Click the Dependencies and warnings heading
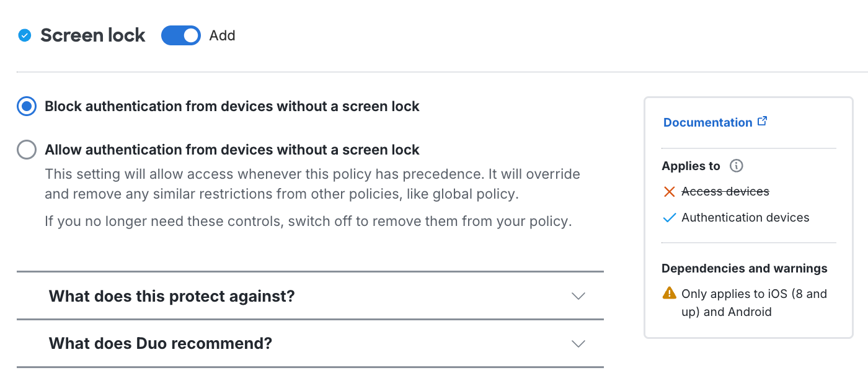The width and height of the screenshot is (868, 383). (744, 268)
